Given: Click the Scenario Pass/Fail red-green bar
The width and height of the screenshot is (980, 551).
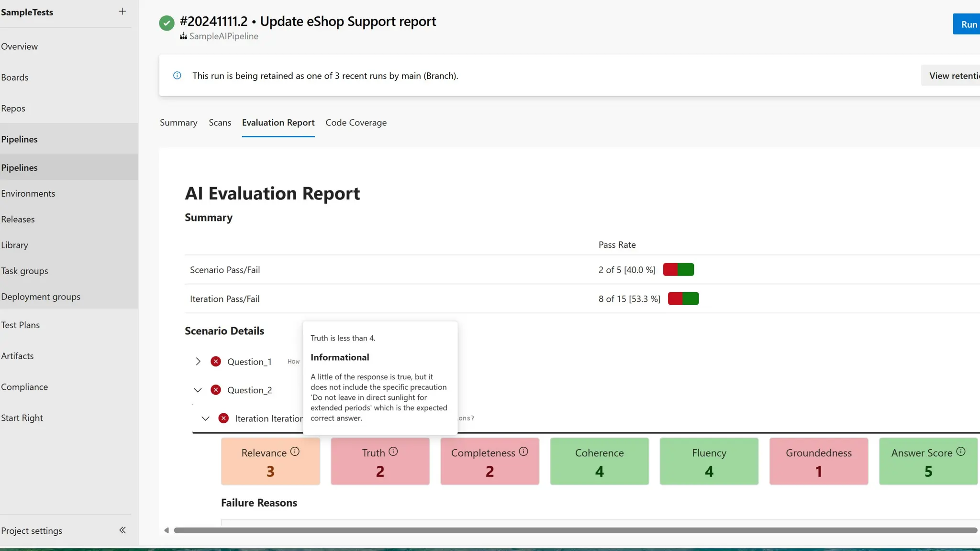Looking at the screenshot, I should pyautogui.click(x=678, y=270).
